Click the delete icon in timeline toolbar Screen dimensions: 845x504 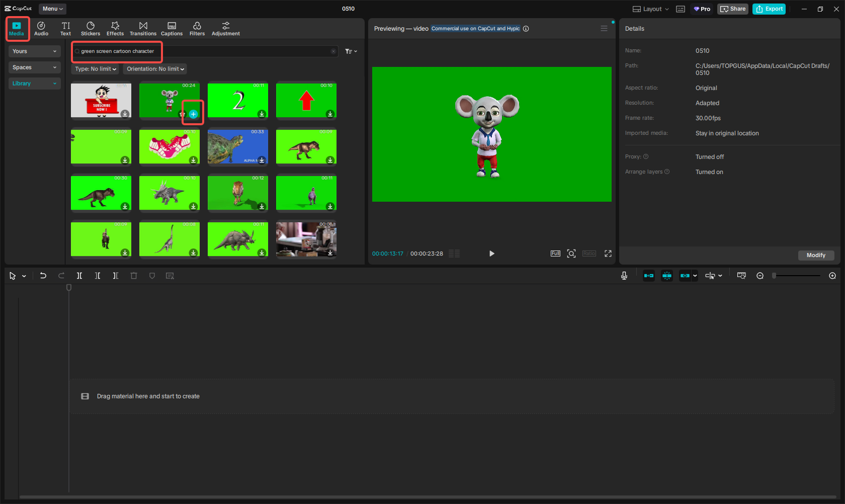click(x=134, y=276)
